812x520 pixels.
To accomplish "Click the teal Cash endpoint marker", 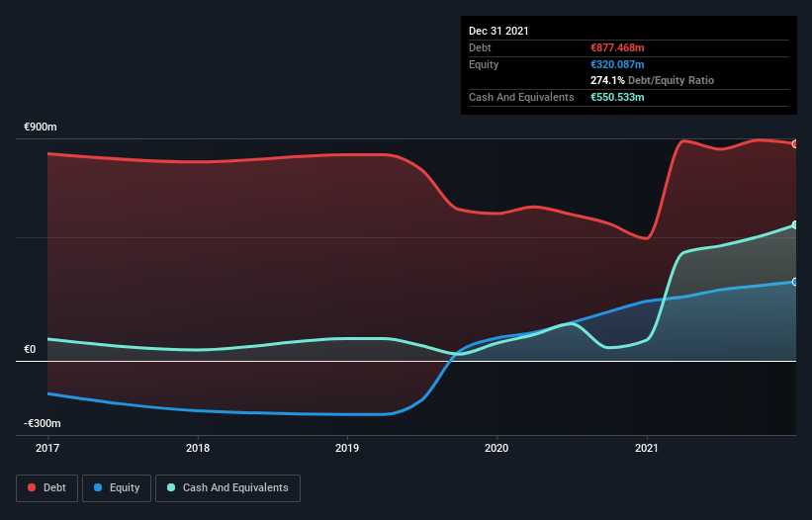I will (x=795, y=225).
